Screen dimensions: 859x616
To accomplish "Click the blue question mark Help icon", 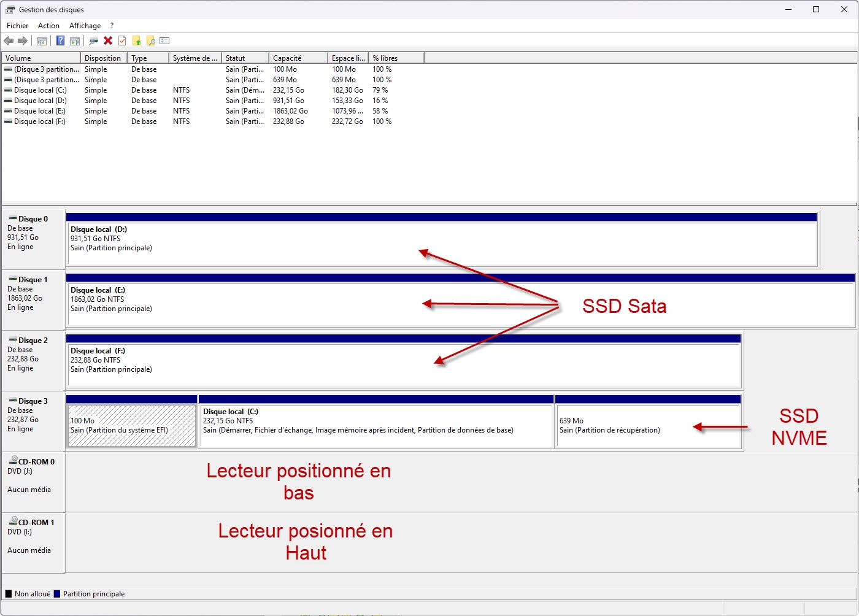I will [x=60, y=41].
